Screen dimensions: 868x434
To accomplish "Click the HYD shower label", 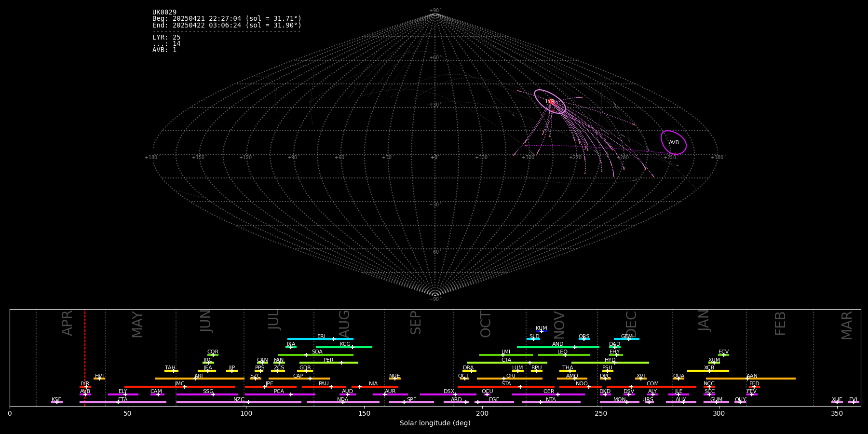I will [x=610, y=360].
